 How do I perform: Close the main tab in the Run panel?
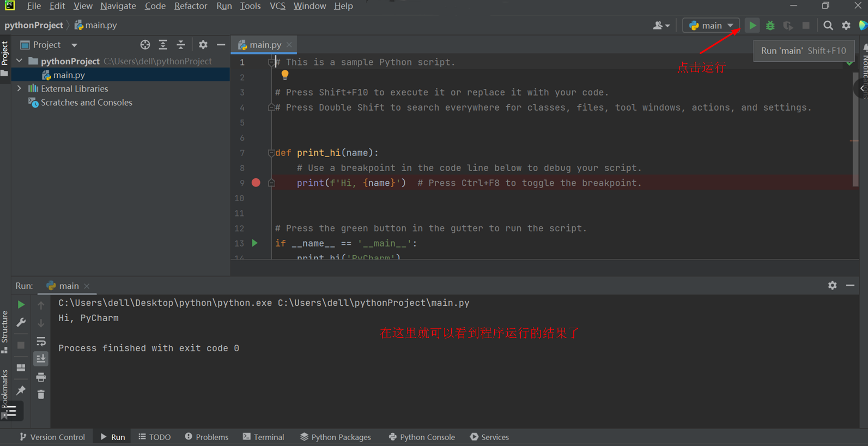(87, 286)
